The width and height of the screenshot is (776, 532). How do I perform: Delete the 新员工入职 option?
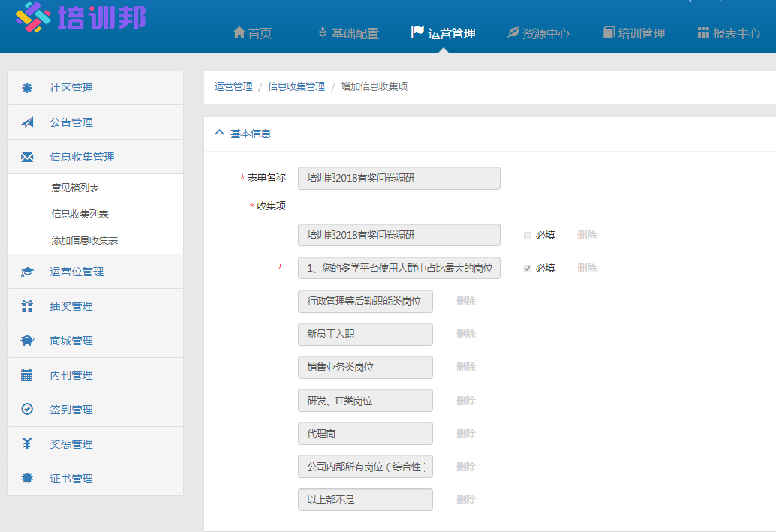coord(466,334)
